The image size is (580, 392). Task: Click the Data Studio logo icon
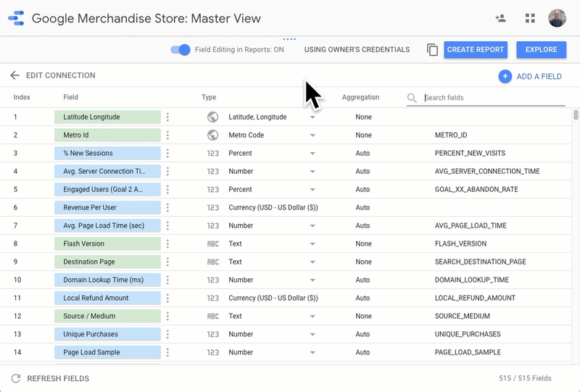pyautogui.click(x=16, y=18)
